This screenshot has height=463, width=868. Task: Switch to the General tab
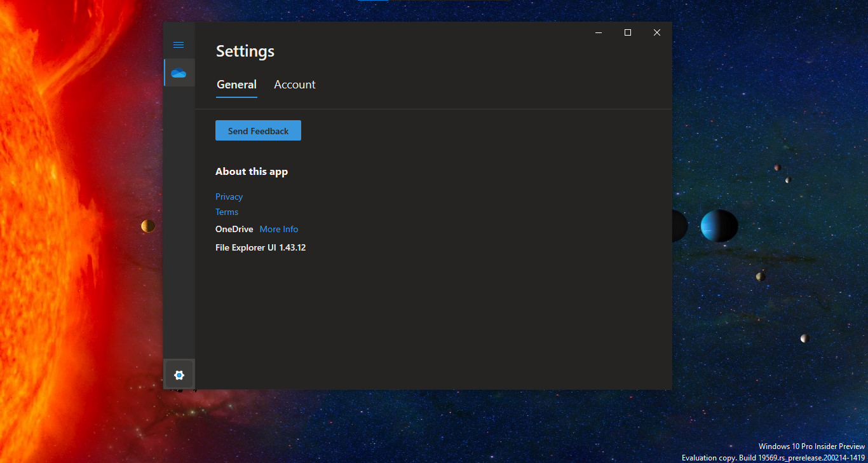[236, 85]
